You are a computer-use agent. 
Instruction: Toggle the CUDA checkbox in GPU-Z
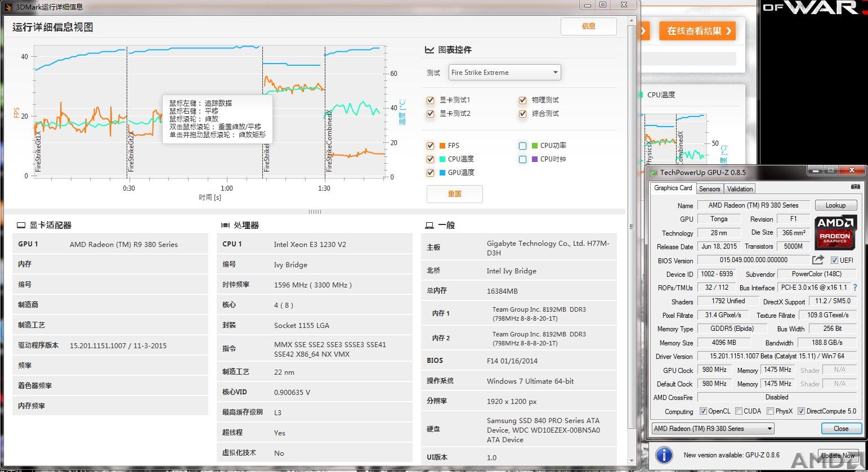click(739, 411)
